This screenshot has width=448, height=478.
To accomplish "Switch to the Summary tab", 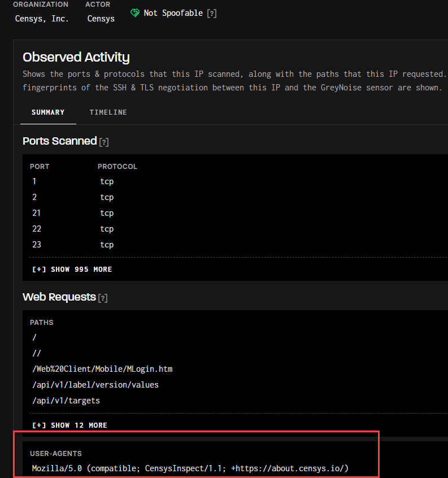I will click(x=48, y=112).
